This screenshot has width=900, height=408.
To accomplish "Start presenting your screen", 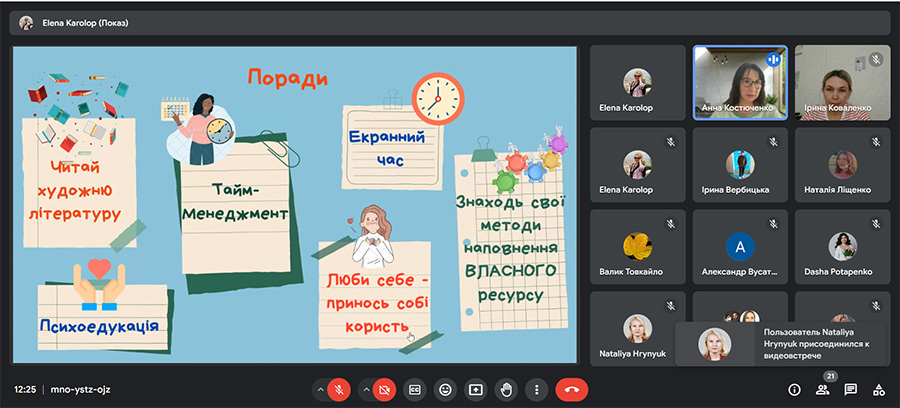I will [x=475, y=390].
